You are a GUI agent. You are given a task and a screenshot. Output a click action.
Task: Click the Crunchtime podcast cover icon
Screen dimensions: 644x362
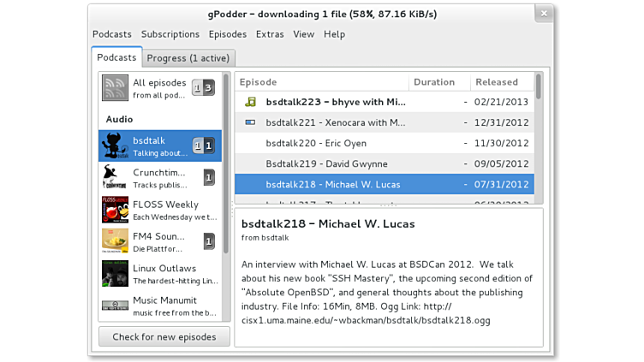pos(116,177)
